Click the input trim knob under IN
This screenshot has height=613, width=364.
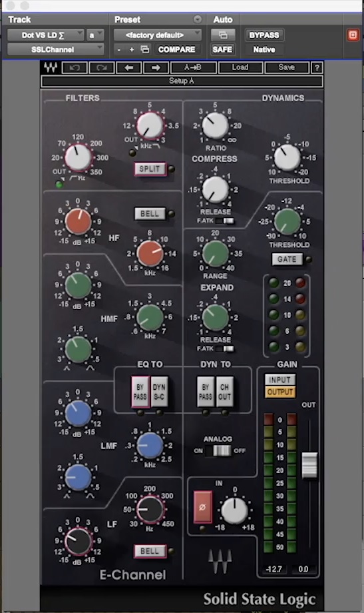[234, 510]
